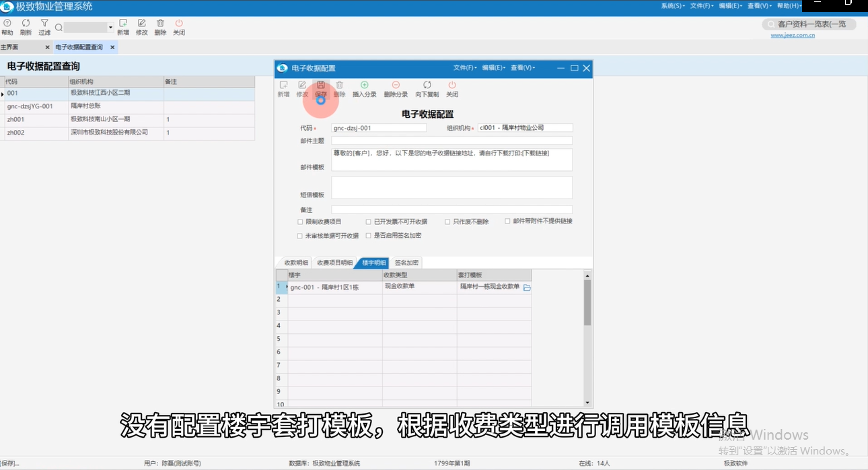Click the 向下复制 (Copy Down) icon

tap(427, 88)
